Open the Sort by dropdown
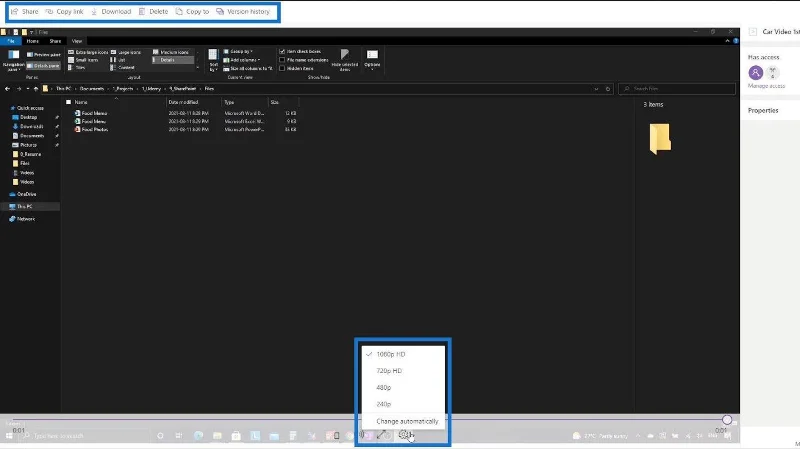Viewport: 800px width, 449px height. pos(213,60)
